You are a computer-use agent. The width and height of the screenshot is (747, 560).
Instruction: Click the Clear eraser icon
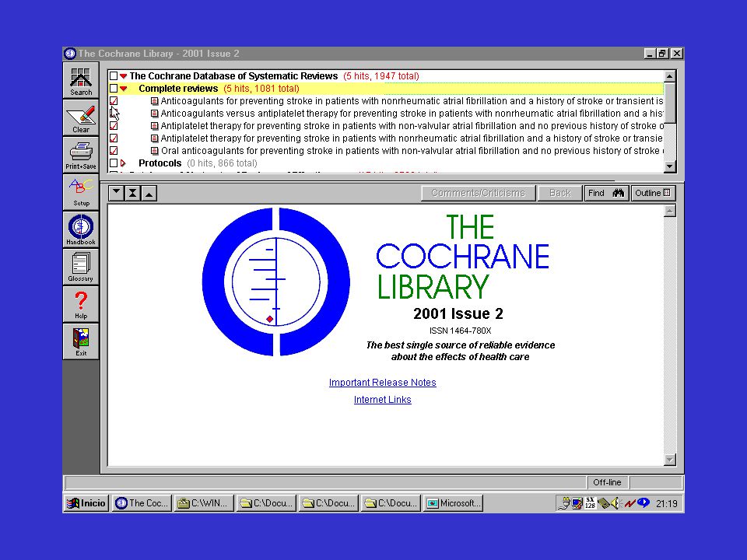pos(81,117)
